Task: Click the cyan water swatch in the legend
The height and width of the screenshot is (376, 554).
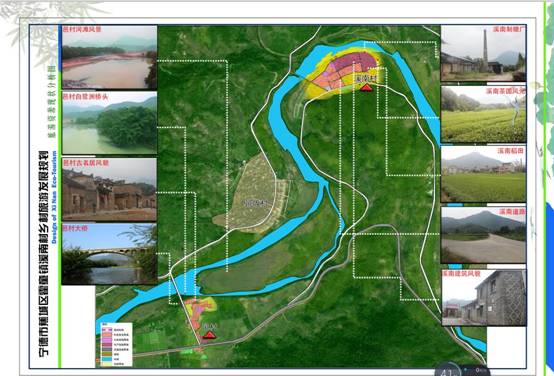Action: coord(107,359)
